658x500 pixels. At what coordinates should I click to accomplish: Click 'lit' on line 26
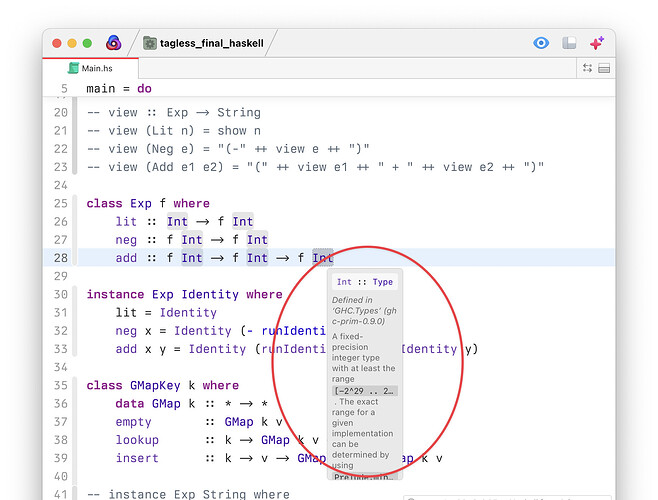pyautogui.click(x=126, y=222)
